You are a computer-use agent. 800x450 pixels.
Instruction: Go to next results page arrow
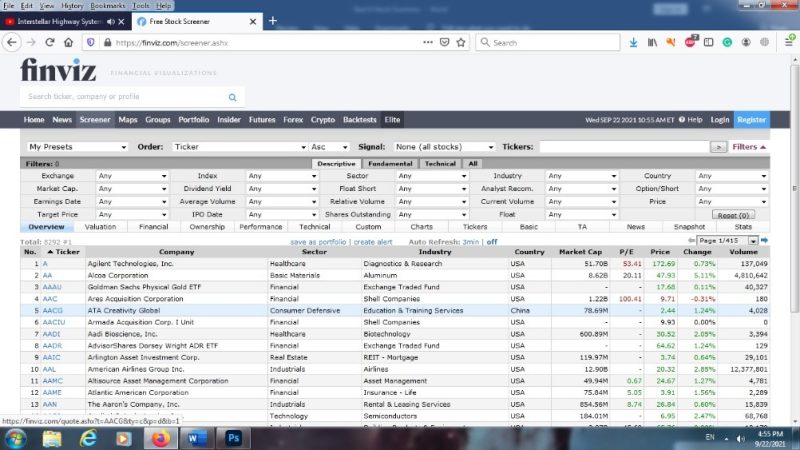(x=764, y=240)
